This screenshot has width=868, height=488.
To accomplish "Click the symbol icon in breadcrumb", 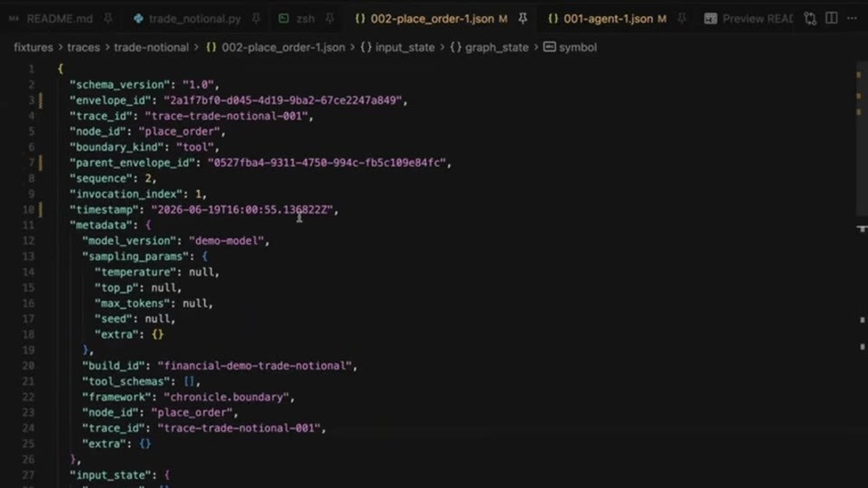I will tap(549, 47).
